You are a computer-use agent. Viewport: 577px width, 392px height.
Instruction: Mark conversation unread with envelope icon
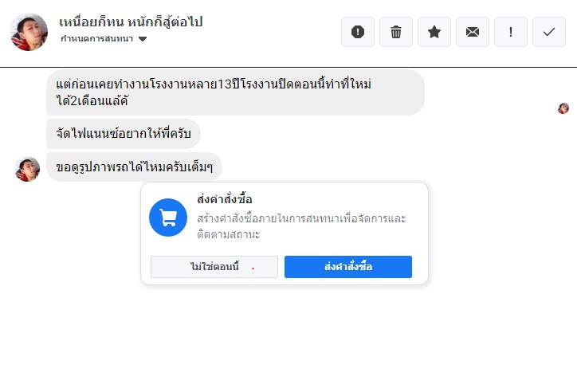click(473, 32)
